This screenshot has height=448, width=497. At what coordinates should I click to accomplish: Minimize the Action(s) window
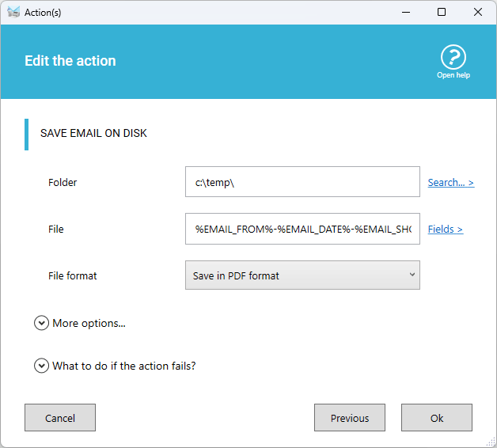point(405,12)
